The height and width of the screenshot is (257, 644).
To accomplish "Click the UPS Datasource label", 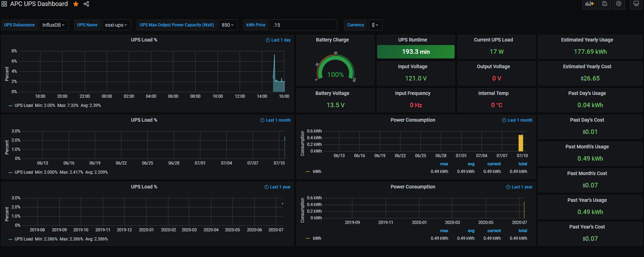I will point(19,25).
